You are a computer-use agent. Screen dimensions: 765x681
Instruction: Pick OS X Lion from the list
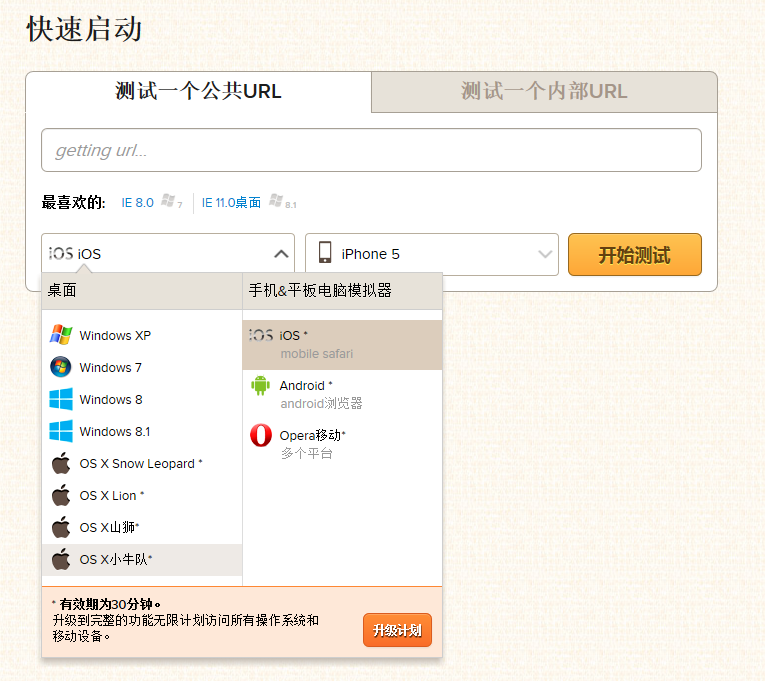tap(142, 496)
